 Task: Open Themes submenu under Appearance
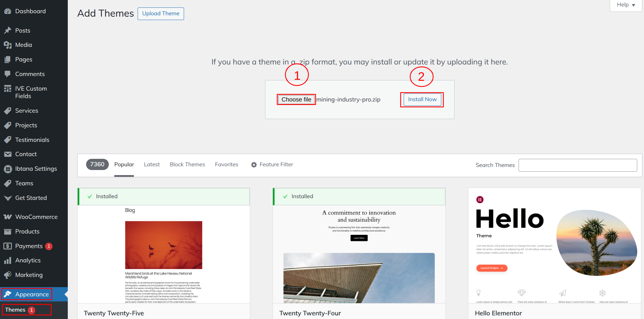15,310
